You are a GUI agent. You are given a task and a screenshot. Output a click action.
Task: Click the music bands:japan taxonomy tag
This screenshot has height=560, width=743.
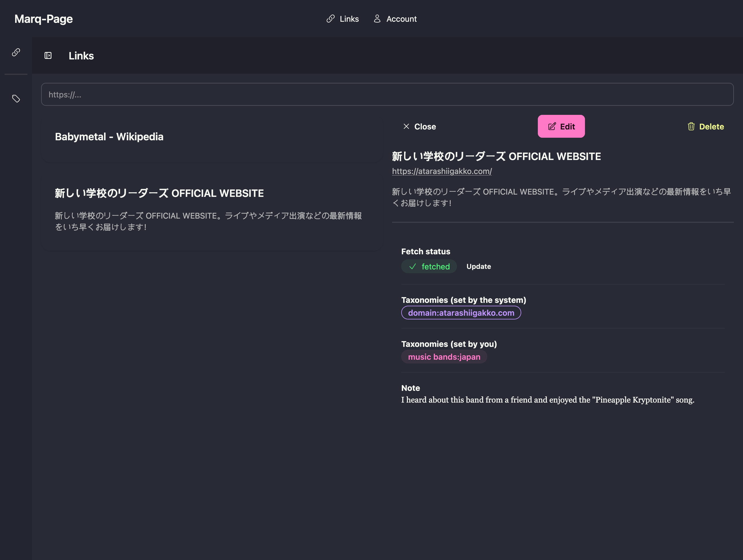click(x=444, y=357)
